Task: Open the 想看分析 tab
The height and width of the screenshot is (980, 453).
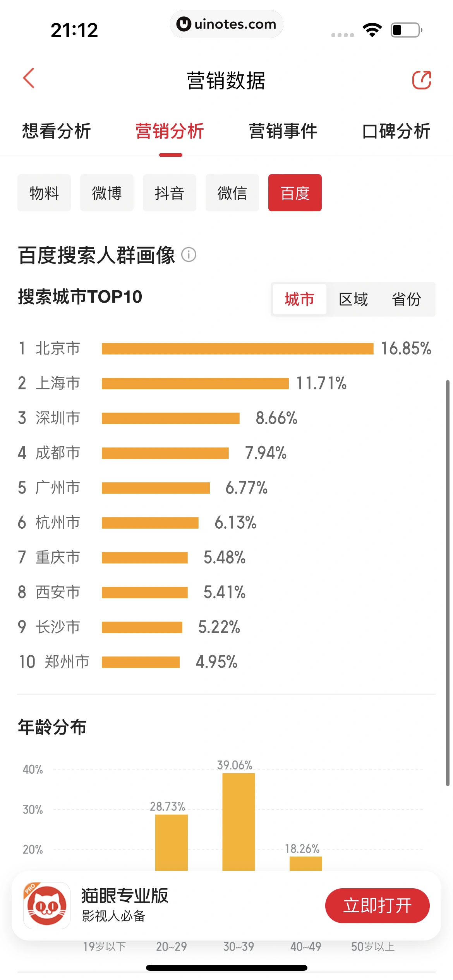Action: point(57,131)
